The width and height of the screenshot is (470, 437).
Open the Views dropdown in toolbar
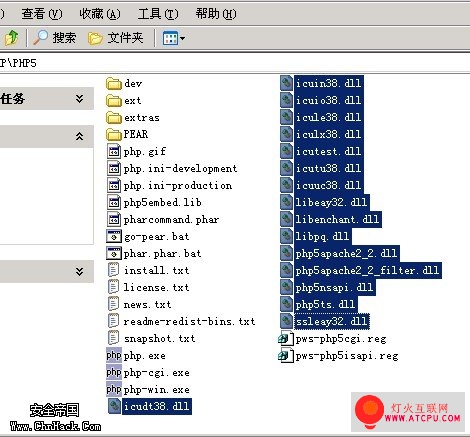pos(173,38)
